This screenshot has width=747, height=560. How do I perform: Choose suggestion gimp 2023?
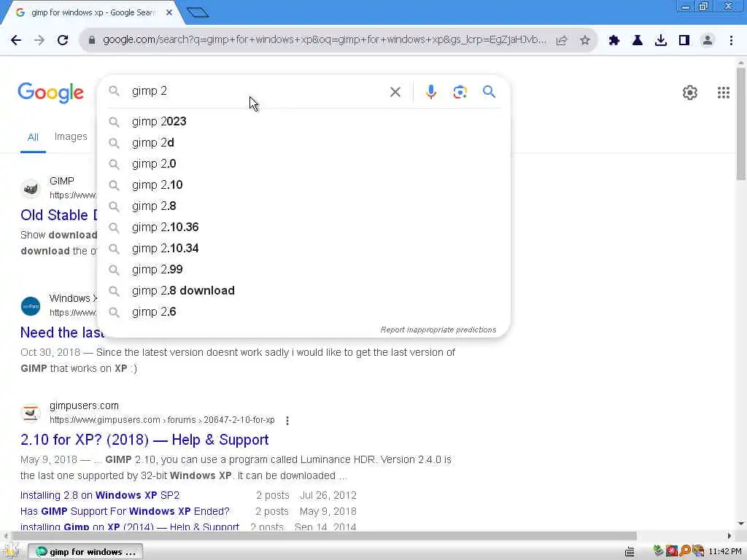tap(303, 122)
